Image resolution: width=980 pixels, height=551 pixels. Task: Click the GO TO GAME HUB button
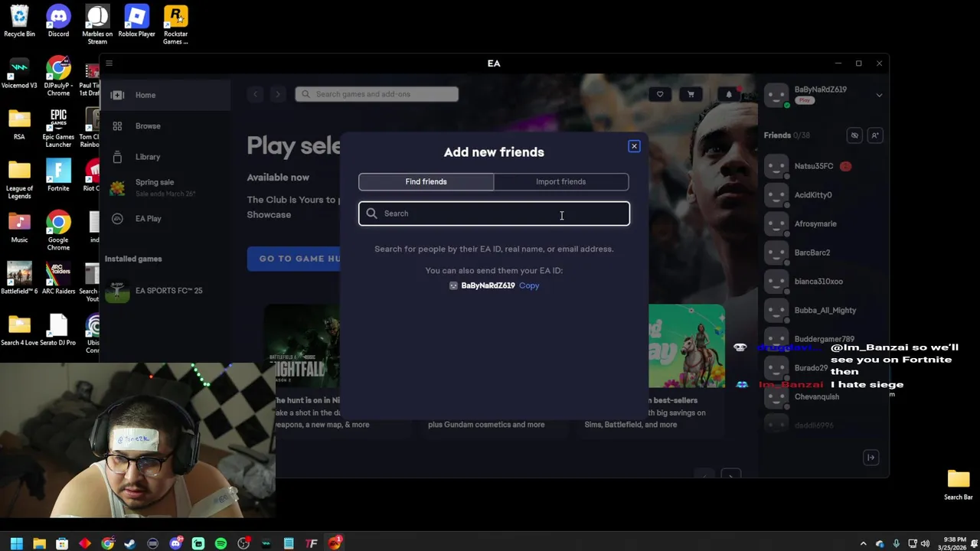(x=295, y=259)
